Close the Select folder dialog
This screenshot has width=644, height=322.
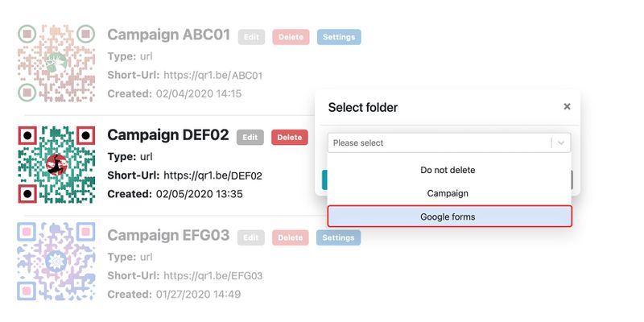point(567,106)
